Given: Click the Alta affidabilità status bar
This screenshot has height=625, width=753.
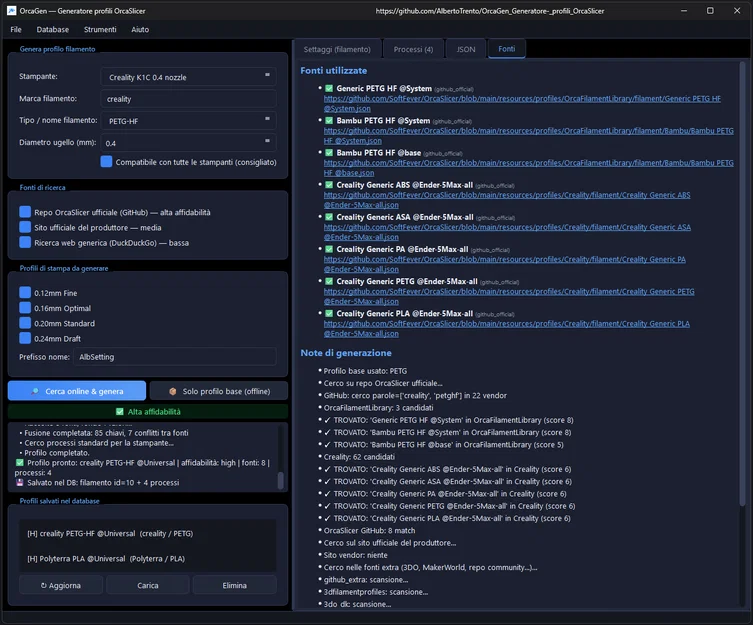Looking at the screenshot, I should pos(148,411).
